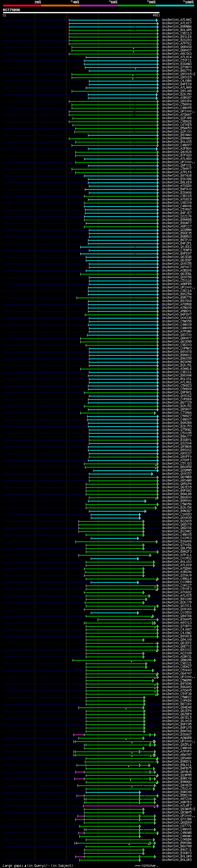Select the UniRef100_Q93WV5-2 label
The width and height of the screenshot is (197, 868).
point(179,809)
